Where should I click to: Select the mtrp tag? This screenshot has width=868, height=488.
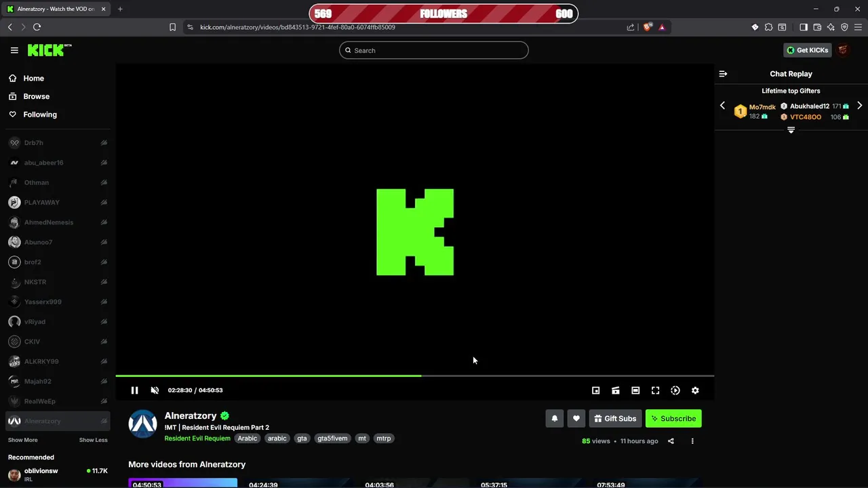(x=384, y=439)
